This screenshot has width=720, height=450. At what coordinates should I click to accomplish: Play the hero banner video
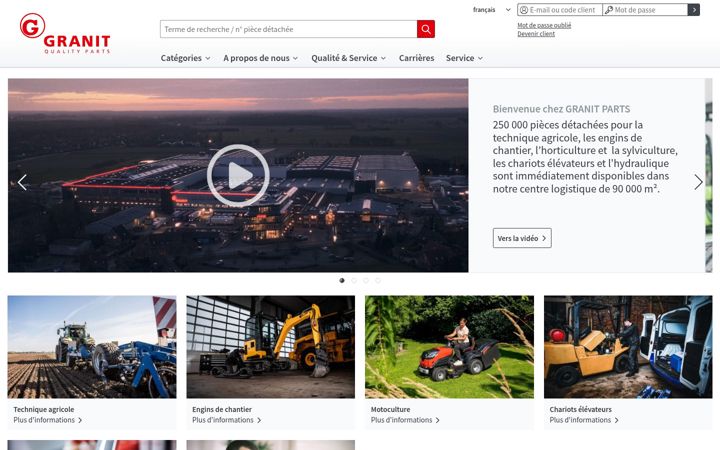238,175
